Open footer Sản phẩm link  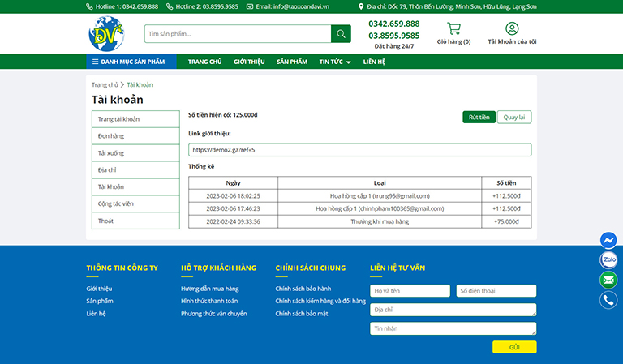point(100,301)
